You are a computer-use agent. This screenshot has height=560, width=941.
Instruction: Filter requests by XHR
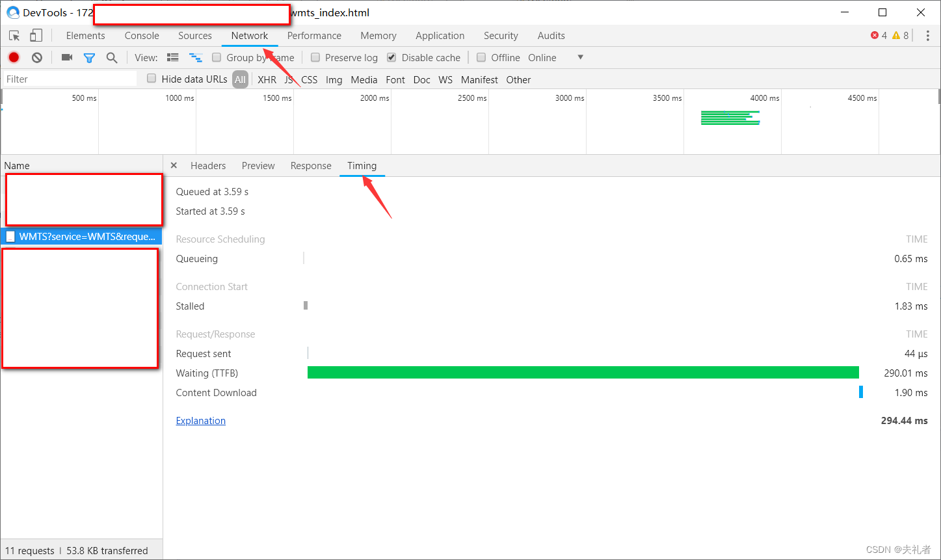pos(267,79)
